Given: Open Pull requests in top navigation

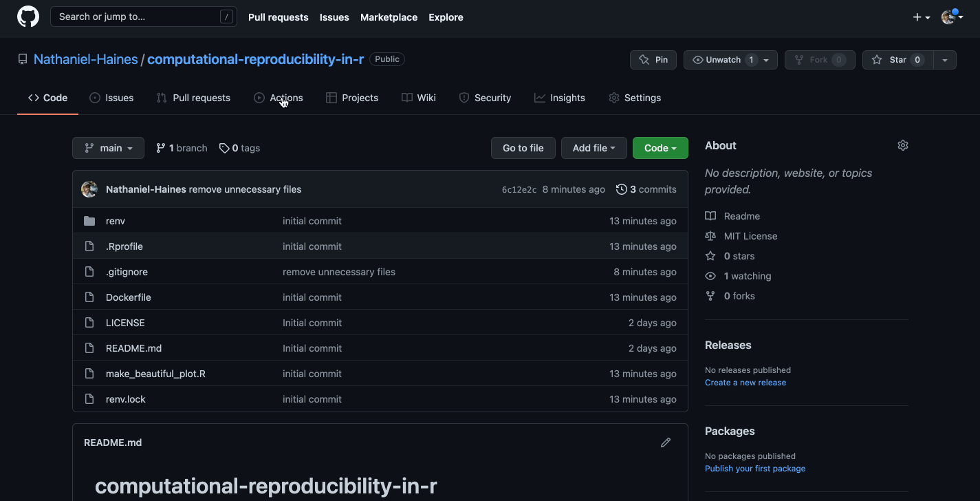Looking at the screenshot, I should pos(278,17).
